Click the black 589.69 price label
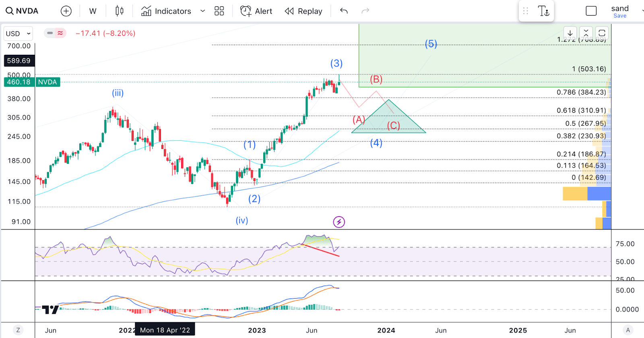 pyautogui.click(x=19, y=61)
